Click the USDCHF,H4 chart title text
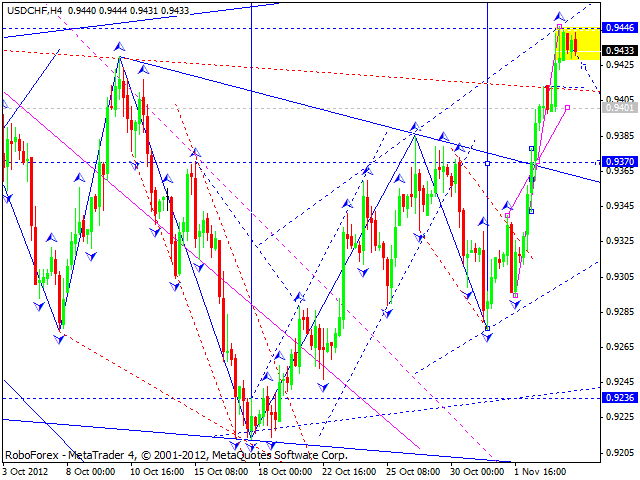 tap(35, 10)
